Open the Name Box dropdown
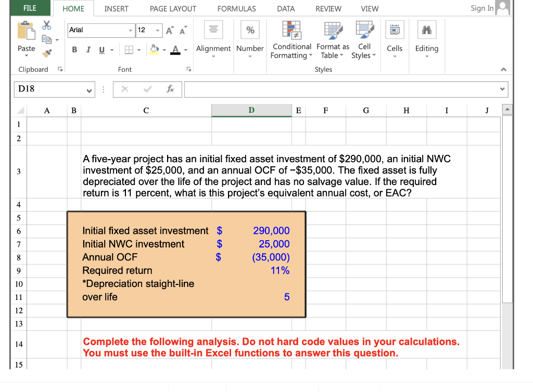Image resolution: width=533 pixels, height=392 pixels. pos(88,89)
